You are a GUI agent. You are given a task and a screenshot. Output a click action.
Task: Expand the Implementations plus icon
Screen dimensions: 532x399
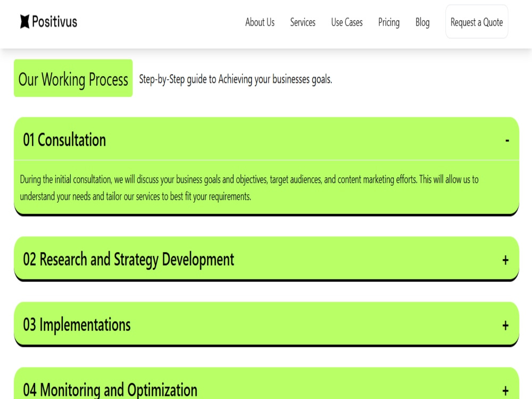[505, 326]
